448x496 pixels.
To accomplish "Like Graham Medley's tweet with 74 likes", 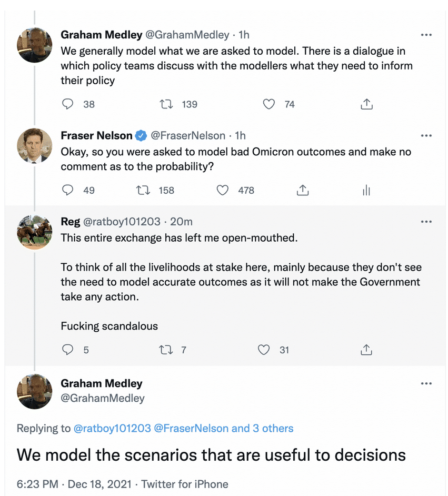I will coord(269,104).
